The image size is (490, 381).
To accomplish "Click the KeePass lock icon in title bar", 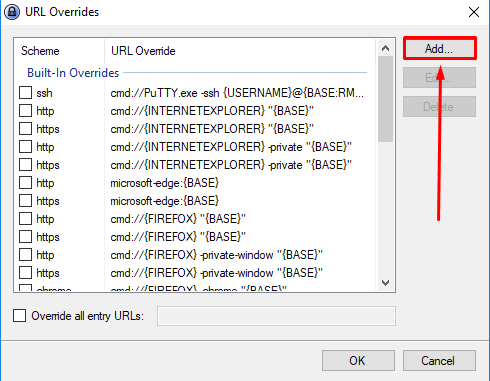I will pyautogui.click(x=12, y=12).
